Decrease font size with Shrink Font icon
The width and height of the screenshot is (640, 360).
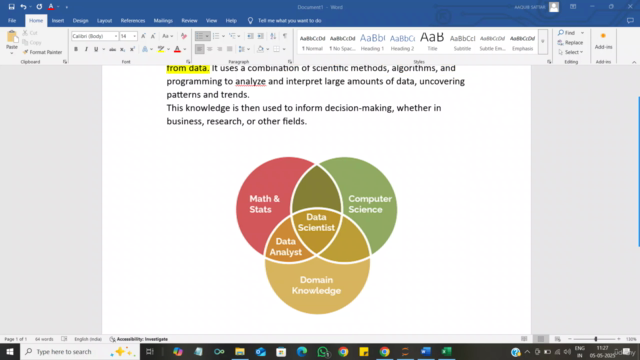[153, 36]
